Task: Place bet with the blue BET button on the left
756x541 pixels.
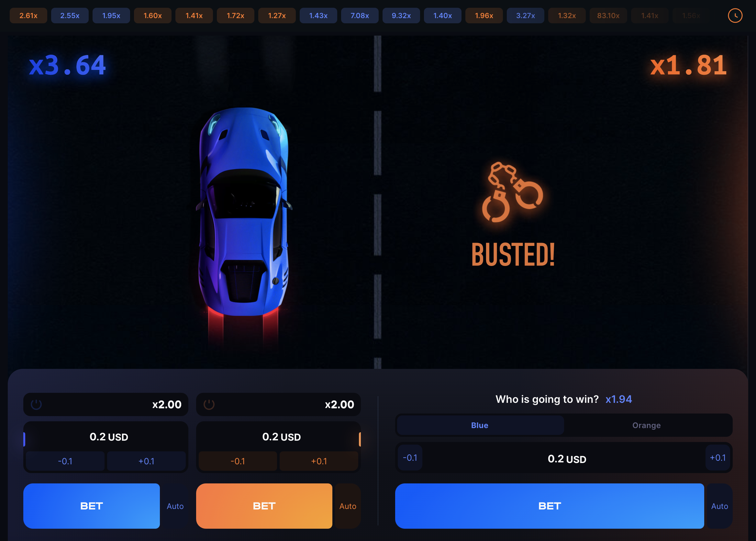Action: [x=92, y=506]
